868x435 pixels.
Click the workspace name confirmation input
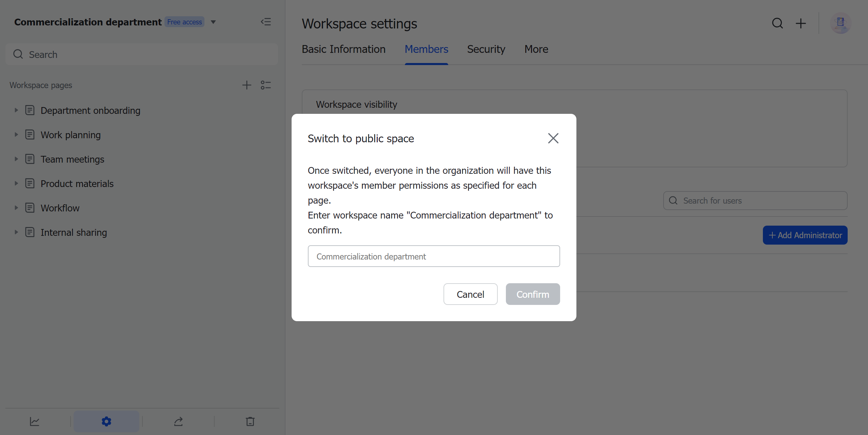click(434, 256)
